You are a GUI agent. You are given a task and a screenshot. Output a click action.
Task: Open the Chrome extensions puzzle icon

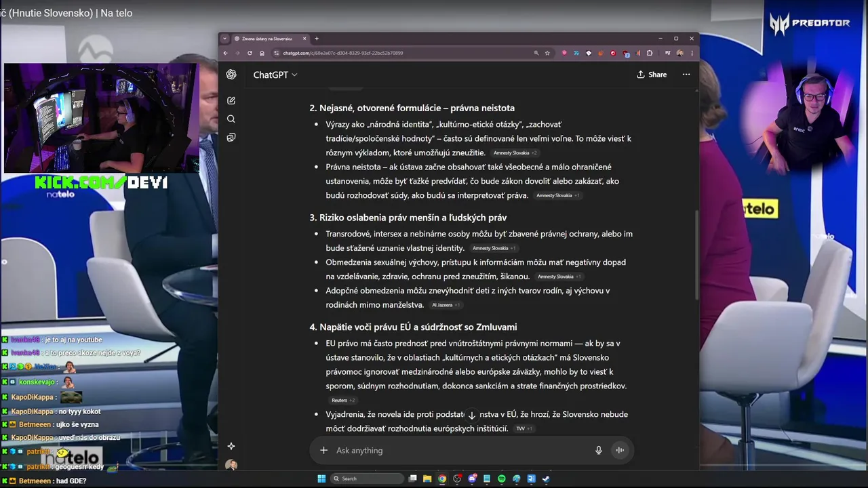(650, 53)
